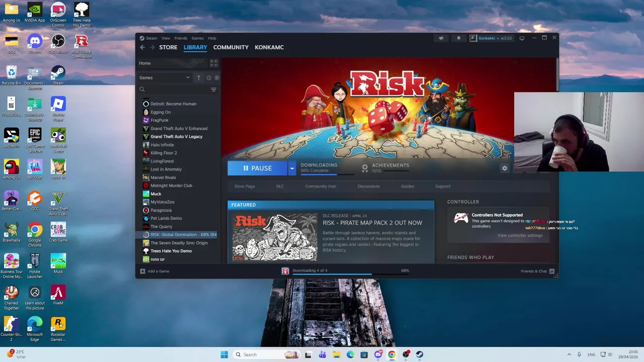
Task: Open the Help menu
Action: point(212,38)
